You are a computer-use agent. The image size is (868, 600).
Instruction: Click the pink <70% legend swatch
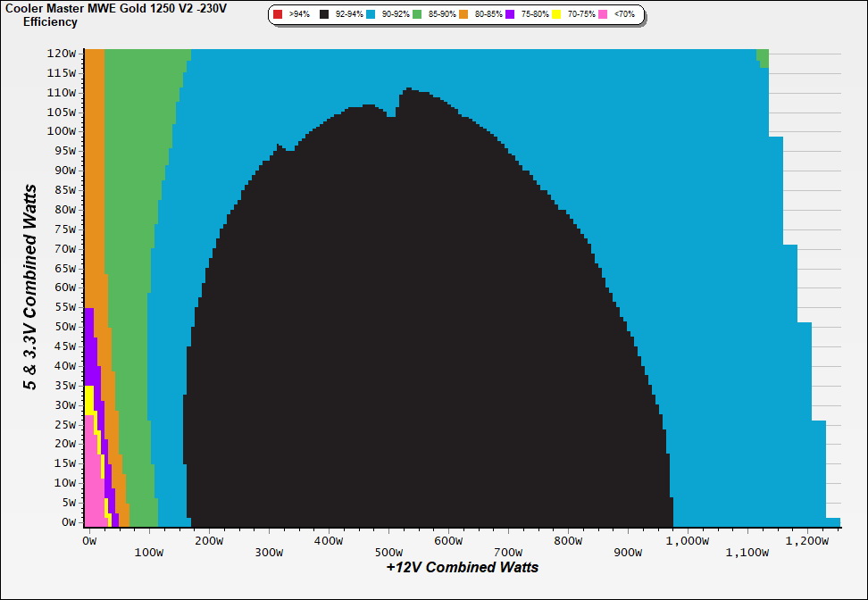603,15
